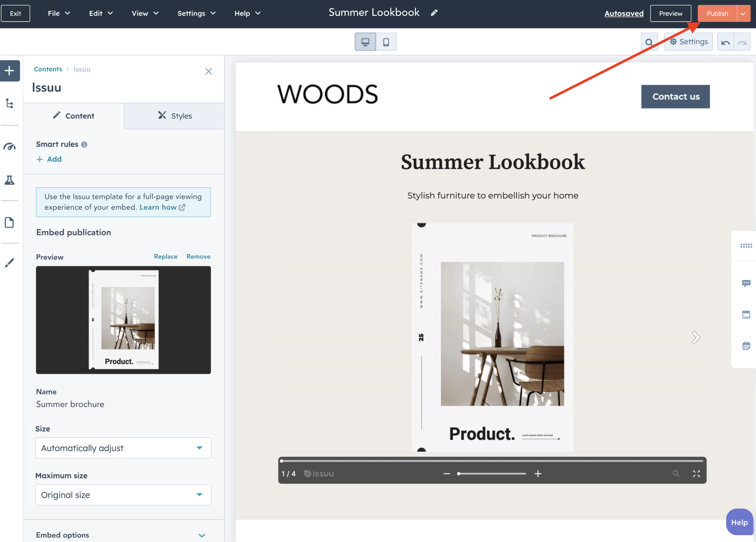The height and width of the screenshot is (542, 756).
Task: Click the brochure cover in viewer
Action: pos(492,337)
